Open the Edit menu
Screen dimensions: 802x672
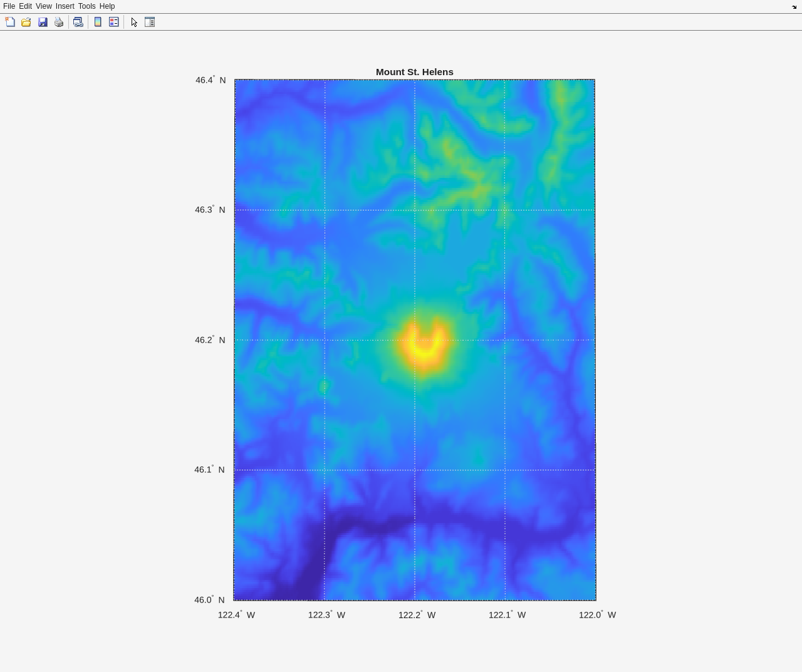(x=25, y=6)
